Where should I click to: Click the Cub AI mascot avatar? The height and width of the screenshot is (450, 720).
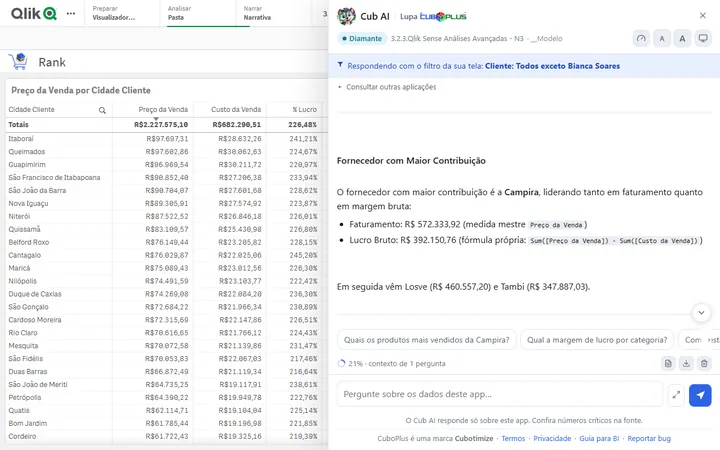pyautogui.click(x=346, y=16)
